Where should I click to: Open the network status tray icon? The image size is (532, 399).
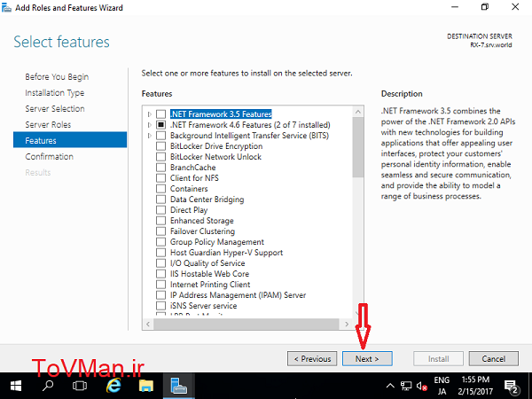[406, 386]
